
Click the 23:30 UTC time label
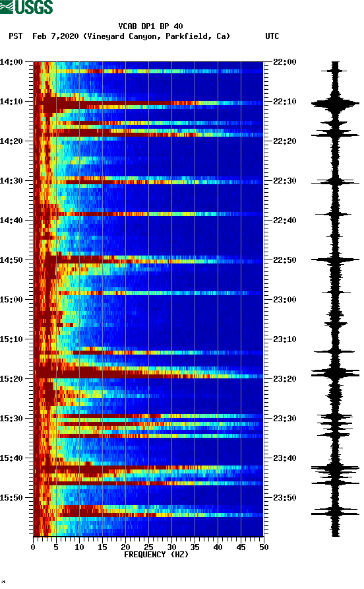click(285, 419)
